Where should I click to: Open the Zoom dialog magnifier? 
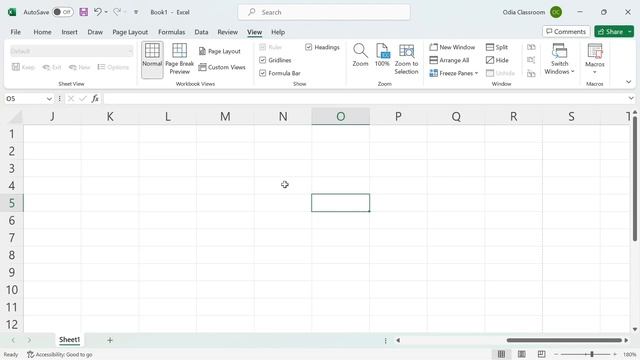[x=360, y=56]
